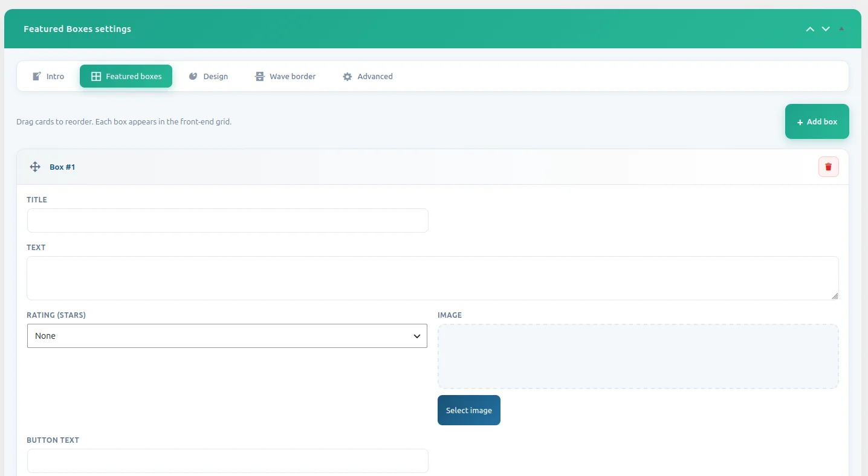Grab the Box #1 drag handle icon
This screenshot has height=476, width=868.
coord(35,167)
